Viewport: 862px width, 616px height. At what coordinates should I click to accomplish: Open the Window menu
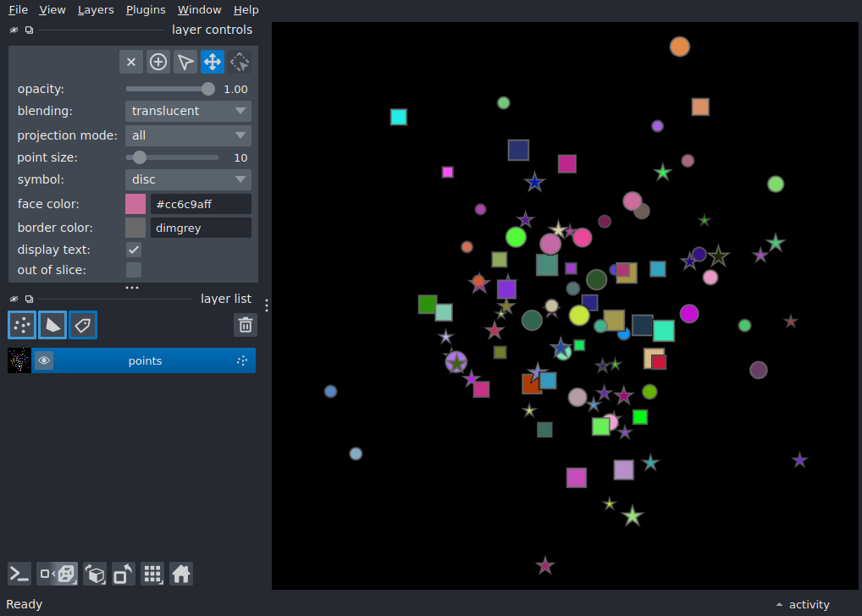click(199, 10)
